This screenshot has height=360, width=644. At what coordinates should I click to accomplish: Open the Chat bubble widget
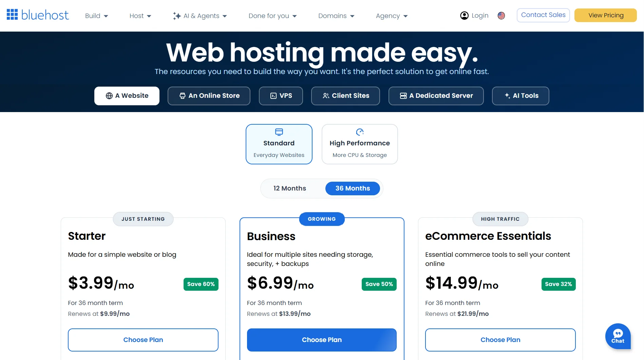pos(618,336)
